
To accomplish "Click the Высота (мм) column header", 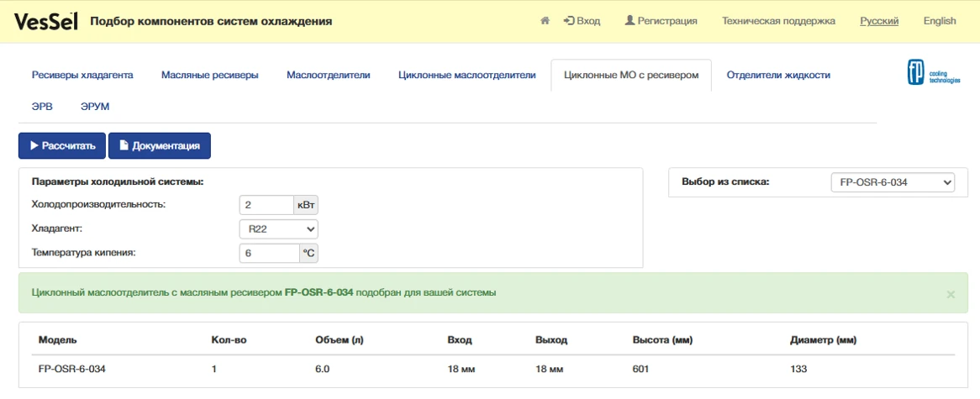I will tap(662, 340).
